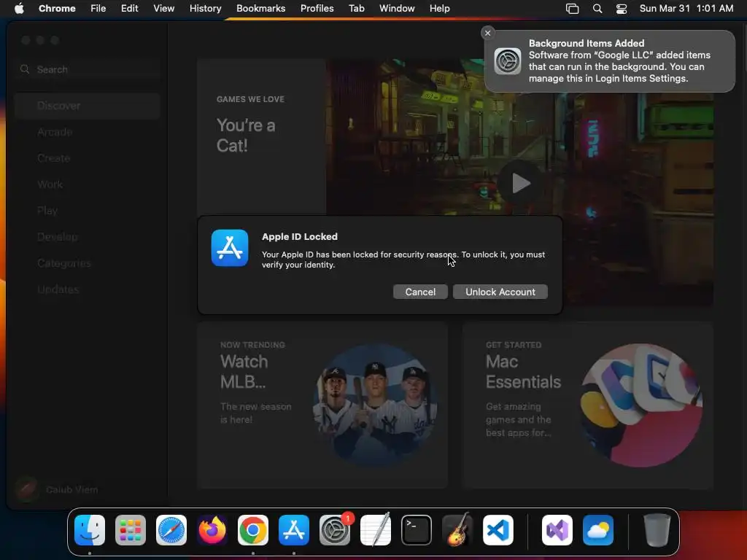Viewport: 747px width, 560px height.
Task: Click the GAMES WE LOVE label
Action: pos(251,99)
